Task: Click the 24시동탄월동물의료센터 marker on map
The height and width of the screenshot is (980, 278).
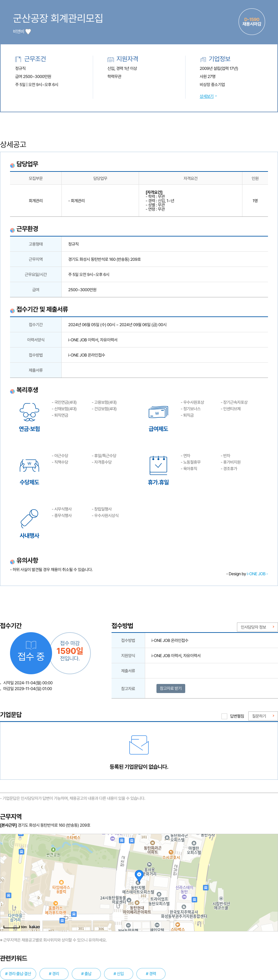Action: [x=129, y=900]
